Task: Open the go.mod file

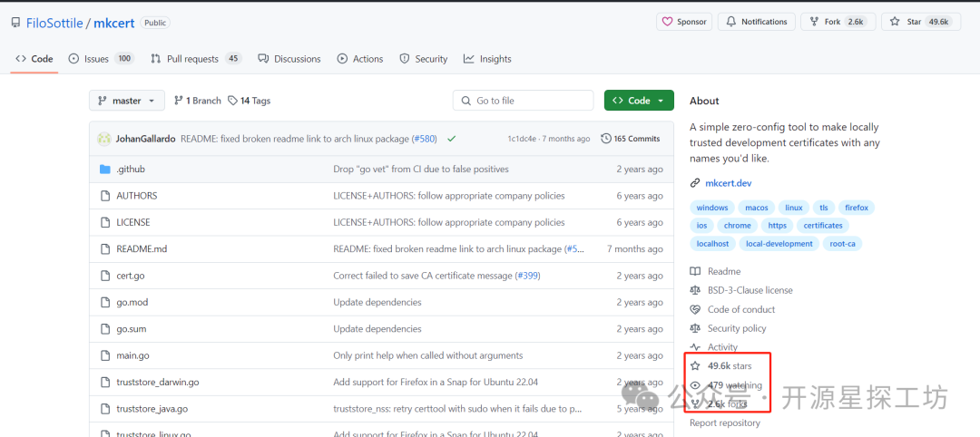Action: (x=132, y=302)
